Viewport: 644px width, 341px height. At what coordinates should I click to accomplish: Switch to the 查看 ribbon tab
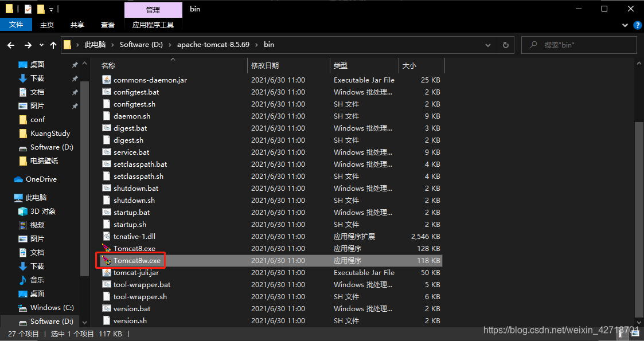(108, 25)
